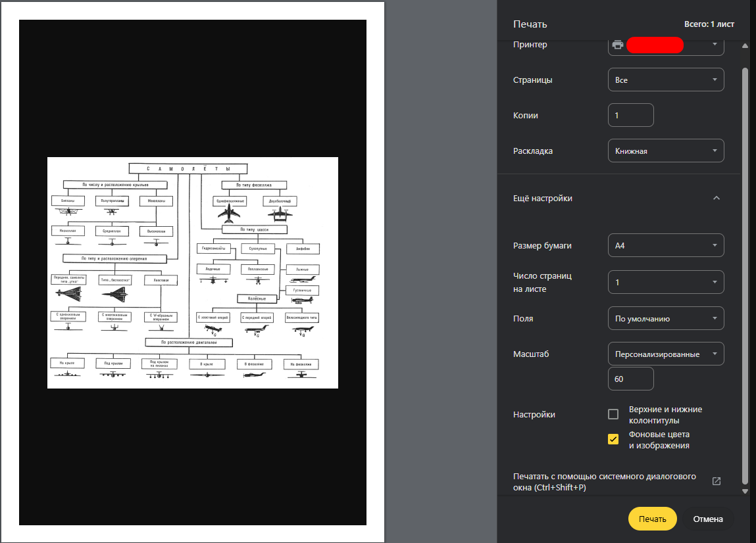Click the scrollbar down arrow in settings panel

point(745,491)
